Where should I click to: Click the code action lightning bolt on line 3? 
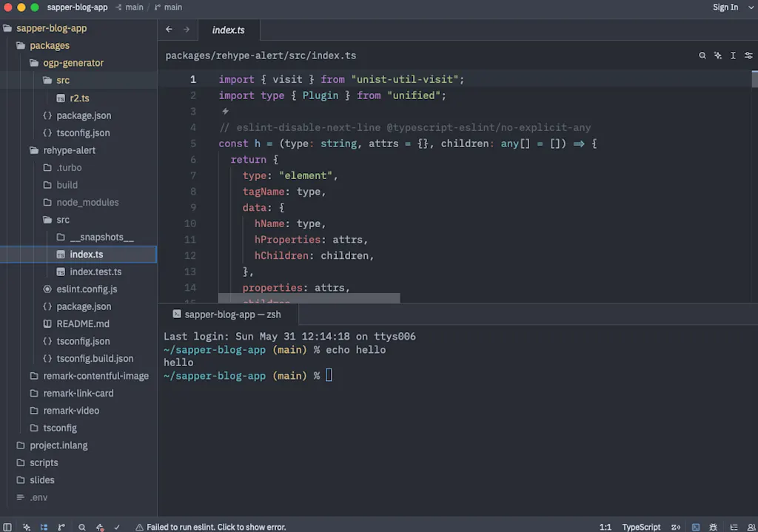(225, 111)
